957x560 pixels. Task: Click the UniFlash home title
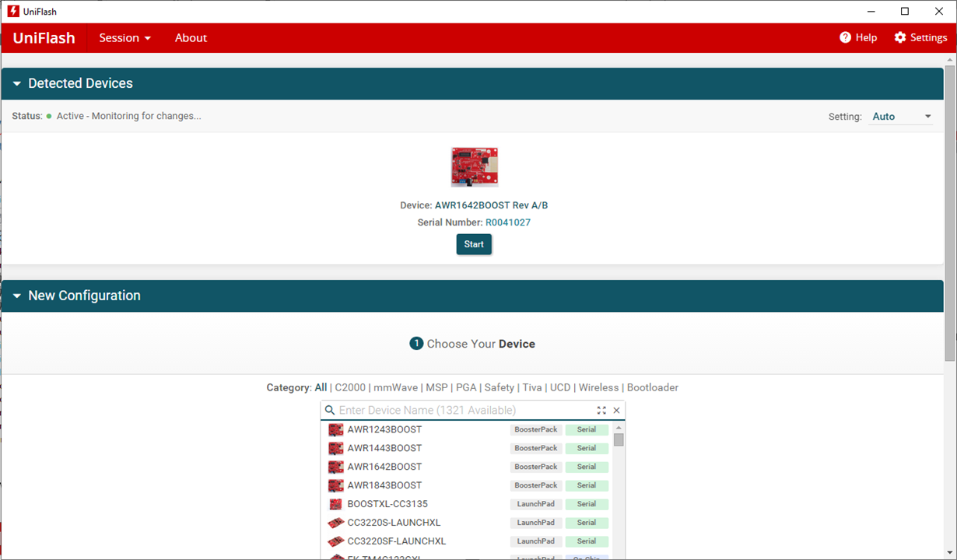pos(44,38)
